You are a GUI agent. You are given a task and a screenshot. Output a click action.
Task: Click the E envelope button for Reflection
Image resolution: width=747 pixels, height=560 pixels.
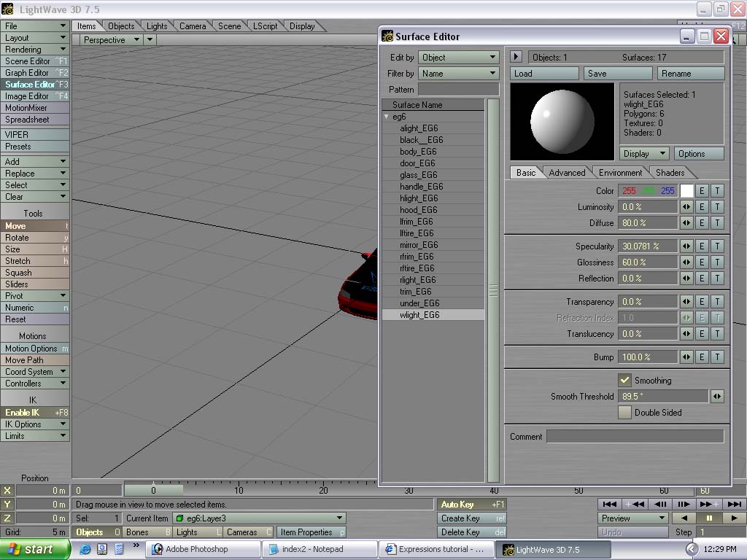tap(702, 278)
